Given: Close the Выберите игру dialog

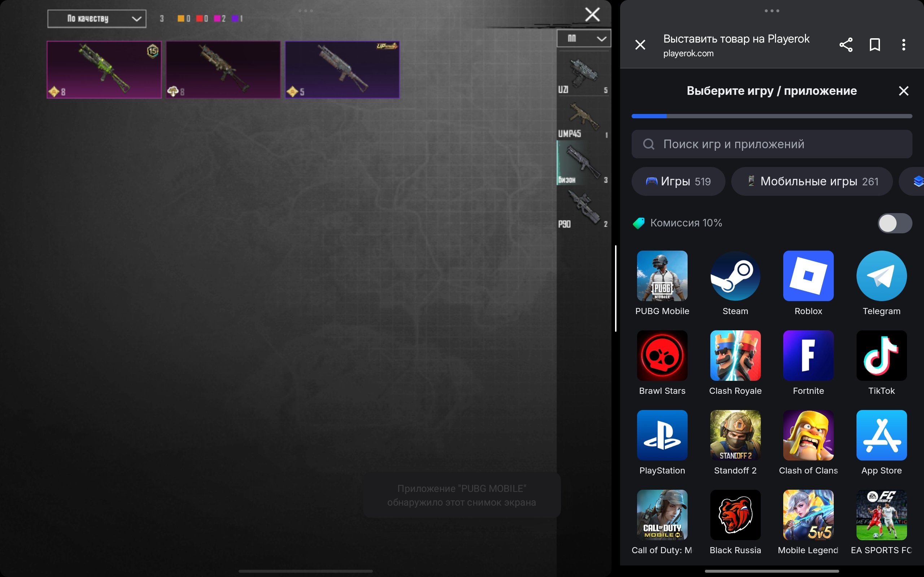Looking at the screenshot, I should [903, 91].
